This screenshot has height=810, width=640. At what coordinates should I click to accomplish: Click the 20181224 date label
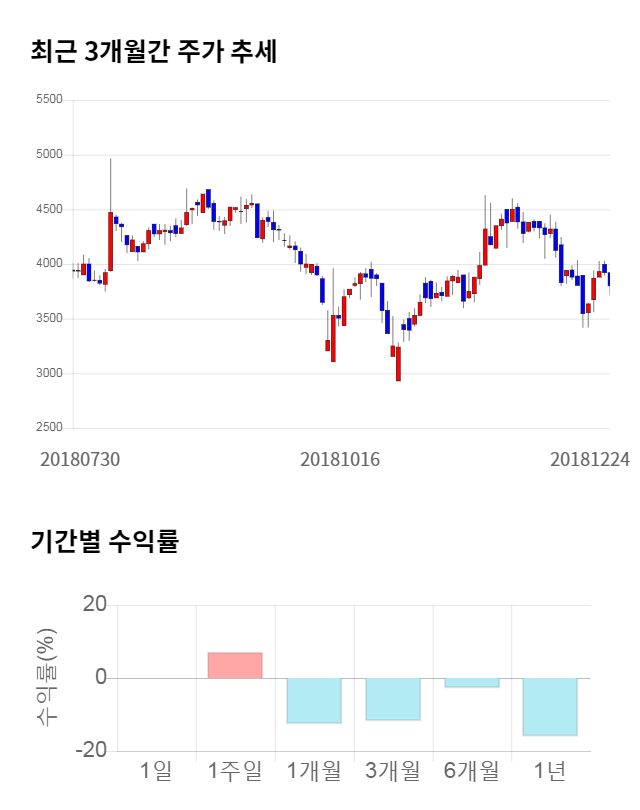(590, 459)
